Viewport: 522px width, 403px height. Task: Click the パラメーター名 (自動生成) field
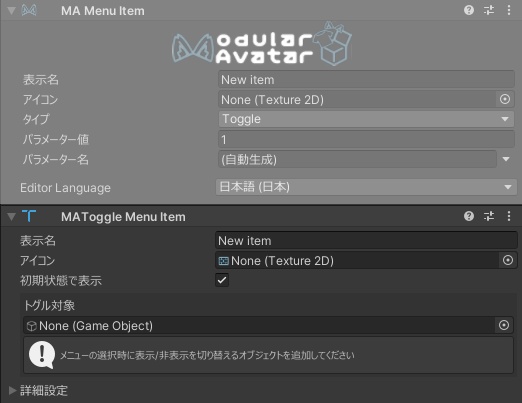pos(357,159)
